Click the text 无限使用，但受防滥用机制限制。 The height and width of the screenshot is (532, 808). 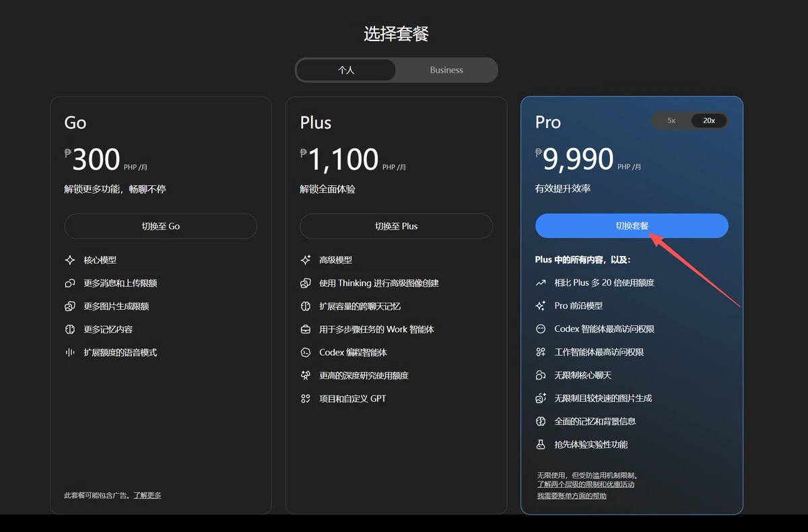(587, 475)
